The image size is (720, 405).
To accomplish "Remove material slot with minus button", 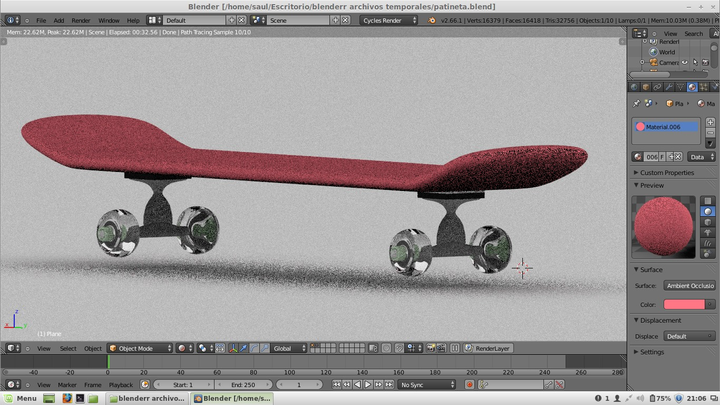I will coord(710,133).
